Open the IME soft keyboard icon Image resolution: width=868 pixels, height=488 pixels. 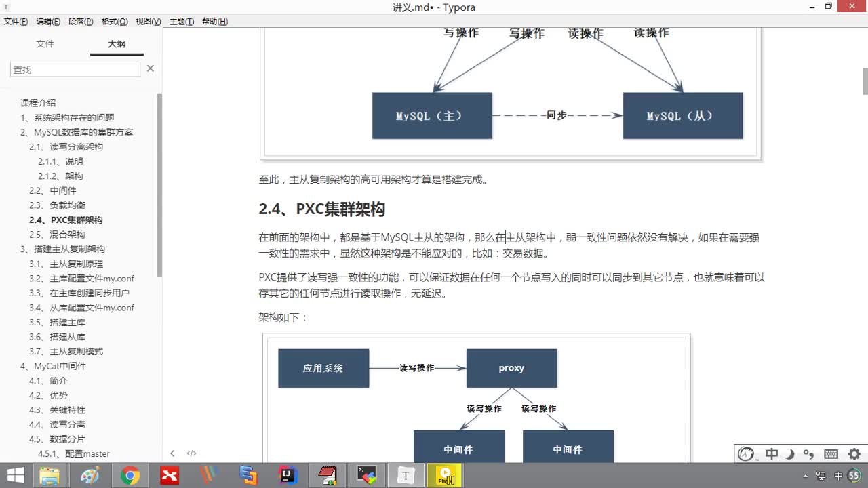pyautogui.click(x=831, y=454)
